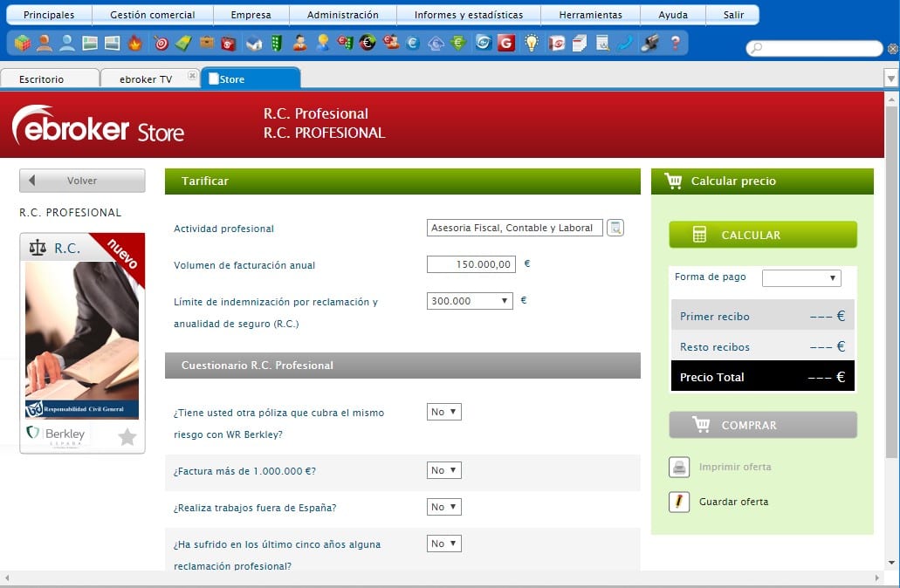Click the Tarificar section header
The height and width of the screenshot is (588, 900).
(402, 181)
